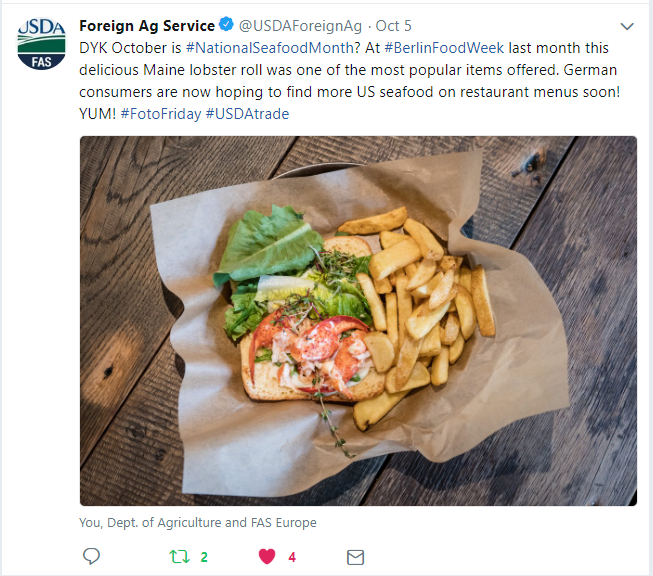
Task: Open the #FotoFriday hashtag
Action: (161, 114)
